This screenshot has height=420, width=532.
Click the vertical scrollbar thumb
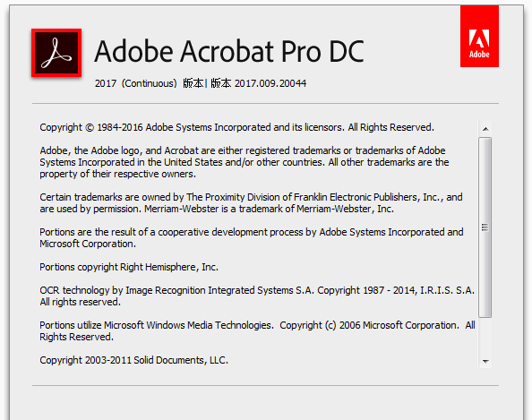pyautogui.click(x=485, y=227)
